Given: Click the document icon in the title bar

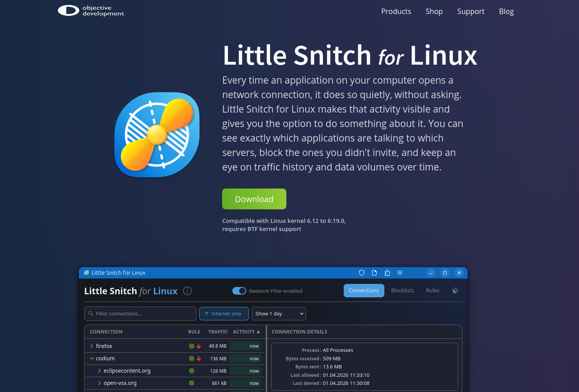Looking at the screenshot, I should click(x=374, y=273).
